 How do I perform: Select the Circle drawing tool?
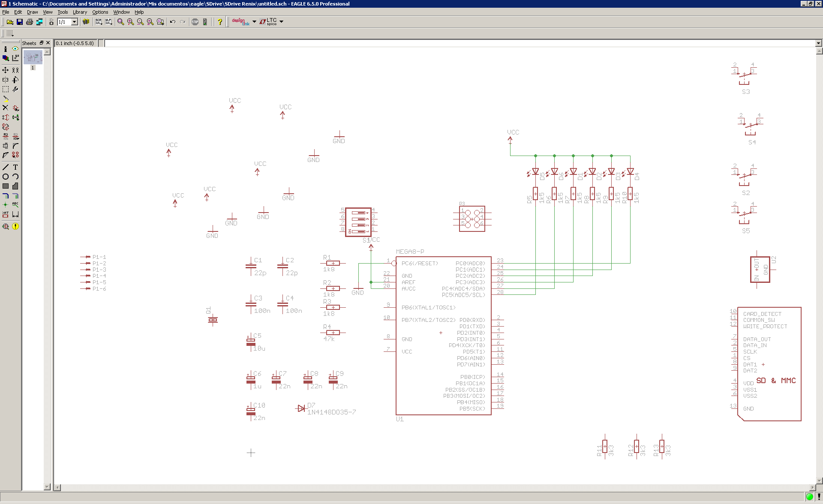click(x=5, y=177)
